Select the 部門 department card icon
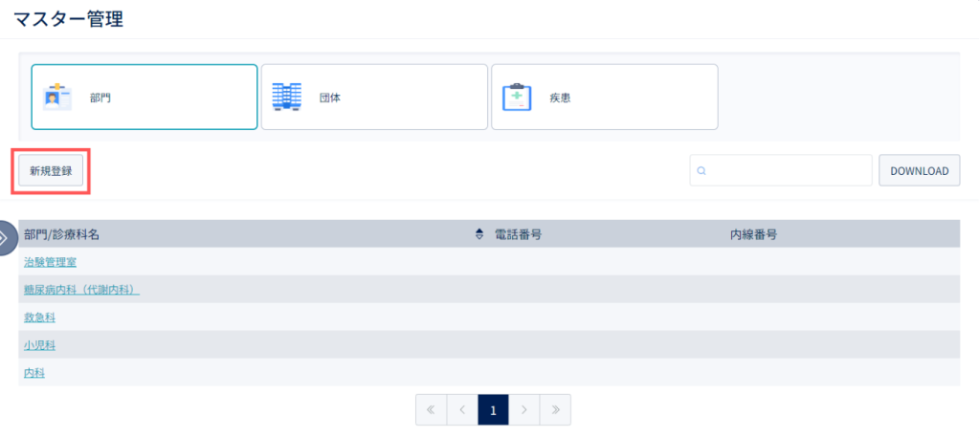This screenshot has width=980, height=438. 56,97
